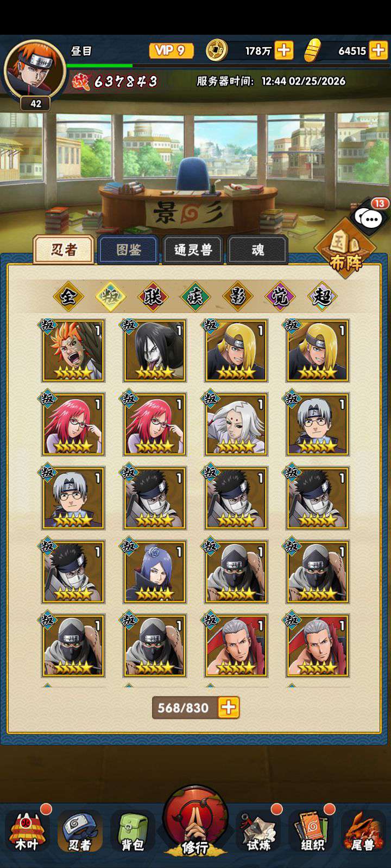Add gold ingots with plus button
Screen dimensions: 391x868
(x=379, y=50)
